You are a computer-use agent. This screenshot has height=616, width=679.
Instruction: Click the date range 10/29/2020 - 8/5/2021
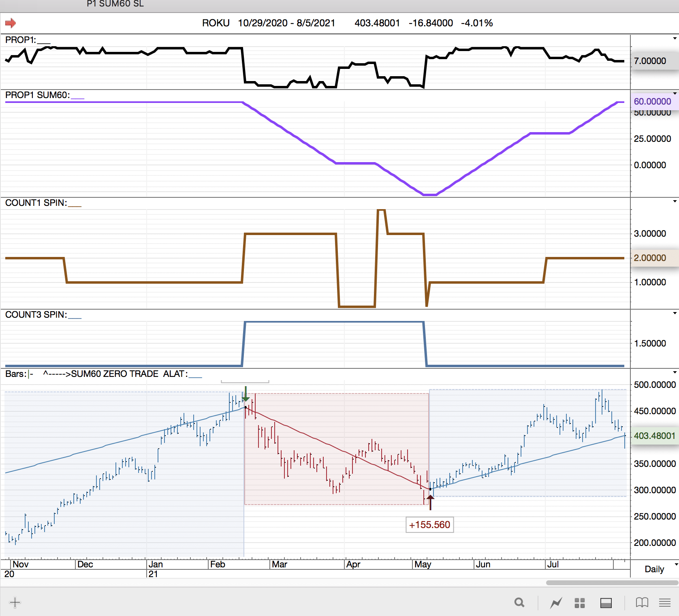tap(286, 23)
